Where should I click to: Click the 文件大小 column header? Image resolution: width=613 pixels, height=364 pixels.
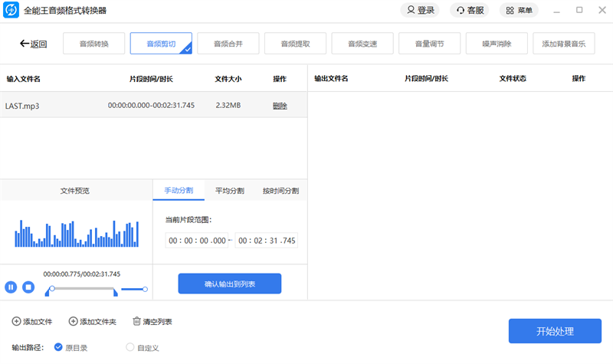coord(228,79)
